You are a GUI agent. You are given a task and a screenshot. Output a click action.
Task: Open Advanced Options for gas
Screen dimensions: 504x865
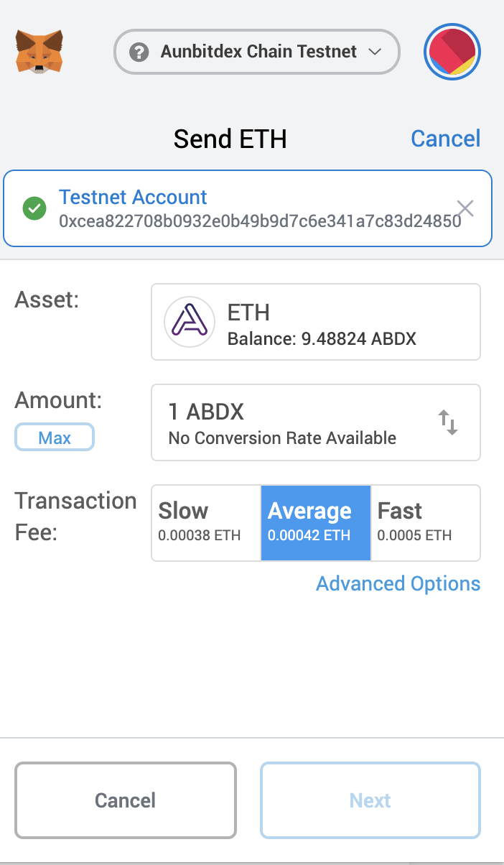point(398,583)
